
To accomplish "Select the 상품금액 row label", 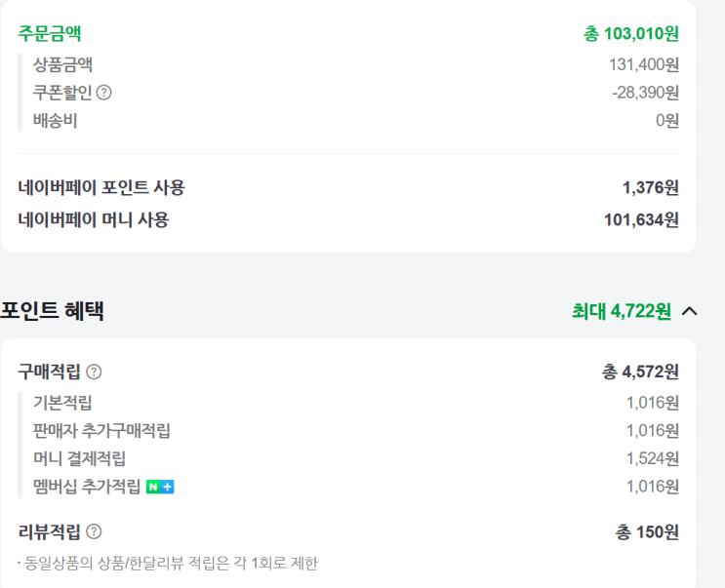I will click(62, 64).
